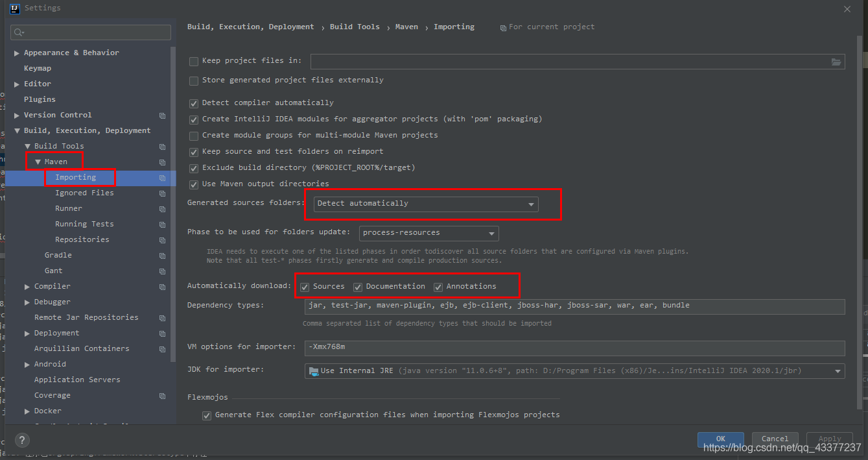The image size is (868, 460).
Task: Click project-level icon beside Arquillian Containers
Action: [x=162, y=349]
